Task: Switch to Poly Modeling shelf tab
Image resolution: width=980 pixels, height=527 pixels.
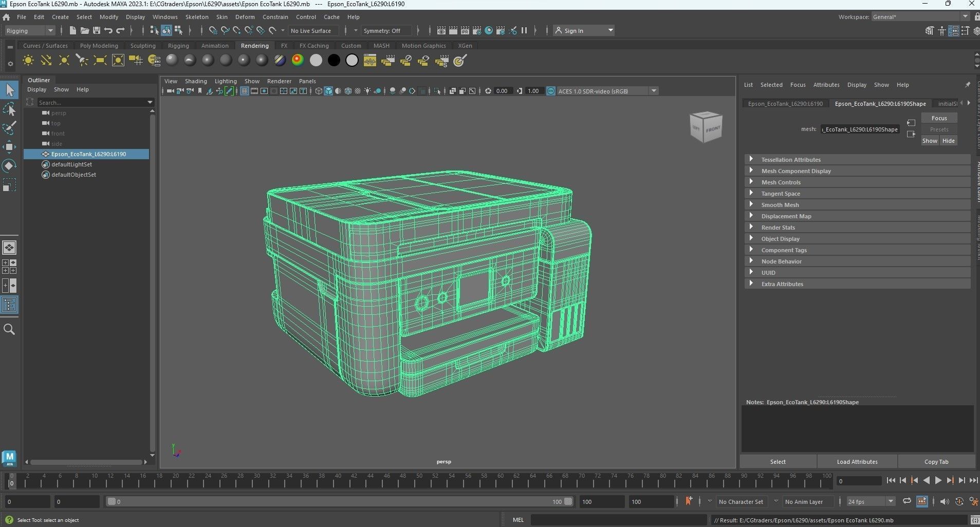Action: point(99,46)
